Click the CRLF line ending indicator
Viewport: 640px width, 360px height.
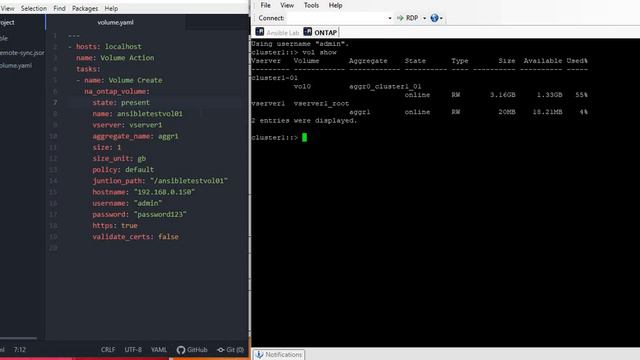pyautogui.click(x=108, y=350)
